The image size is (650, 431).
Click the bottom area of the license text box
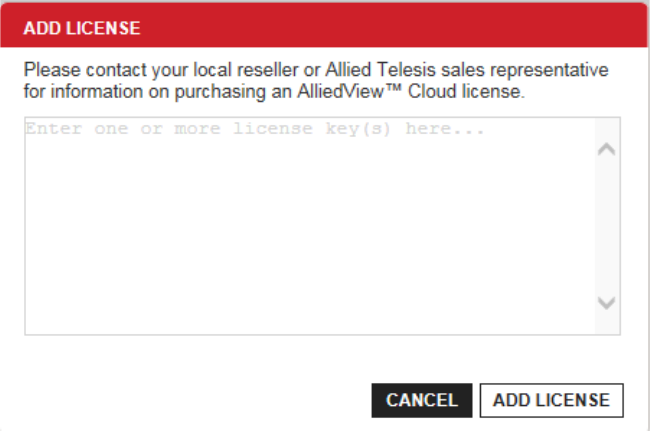[308, 315]
